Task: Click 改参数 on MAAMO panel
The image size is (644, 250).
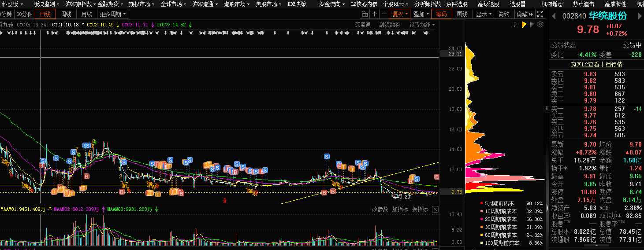Action: pos(380,209)
